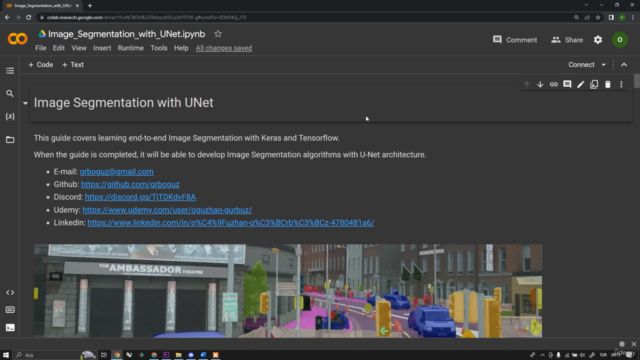Collapse the Image Segmentation with UNet section

(25, 103)
